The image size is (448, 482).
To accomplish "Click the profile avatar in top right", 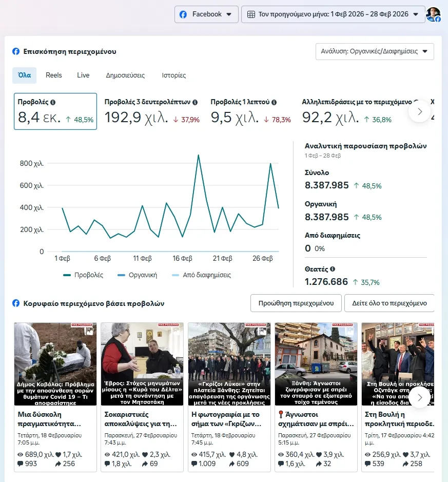I will 433,14.
